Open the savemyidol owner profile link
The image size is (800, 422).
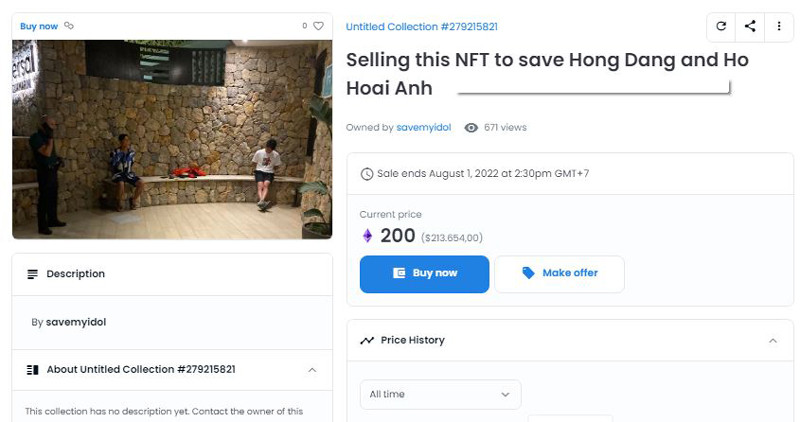[423, 128]
